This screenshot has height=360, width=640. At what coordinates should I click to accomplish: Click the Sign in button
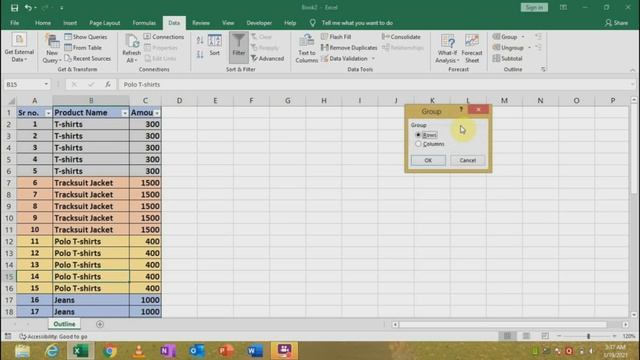click(x=534, y=7)
